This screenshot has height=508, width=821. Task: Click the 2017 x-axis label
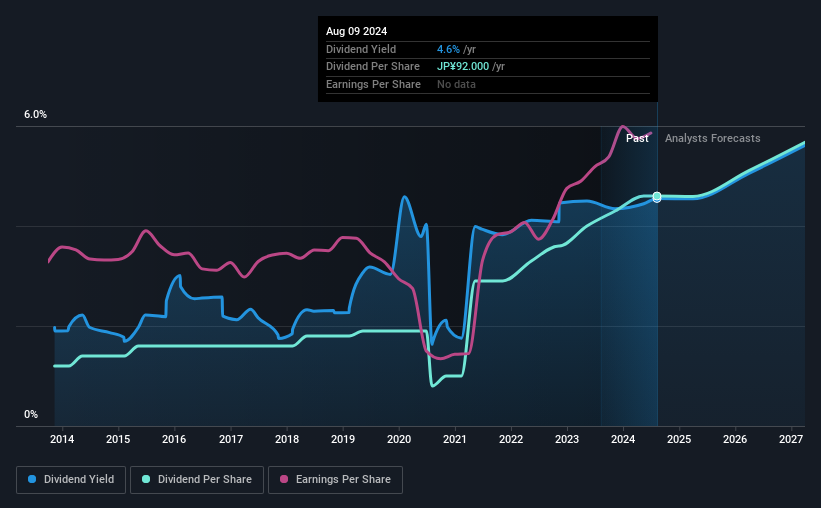tap(230, 439)
